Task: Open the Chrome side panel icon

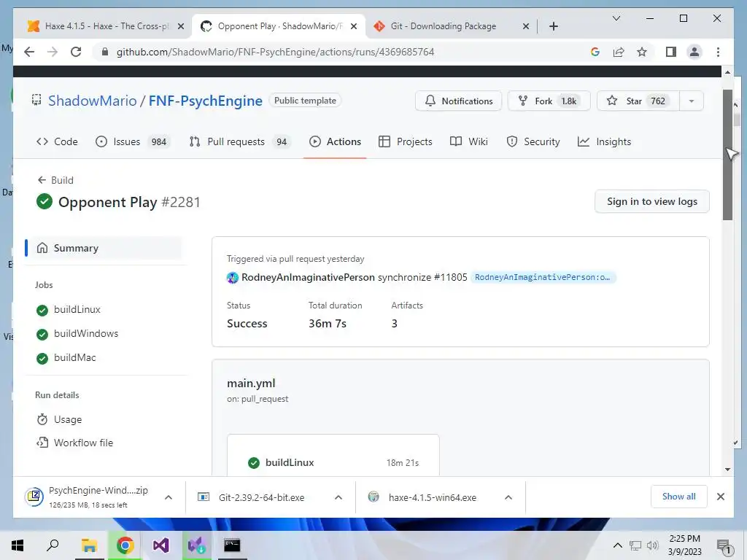Action: pos(671,52)
